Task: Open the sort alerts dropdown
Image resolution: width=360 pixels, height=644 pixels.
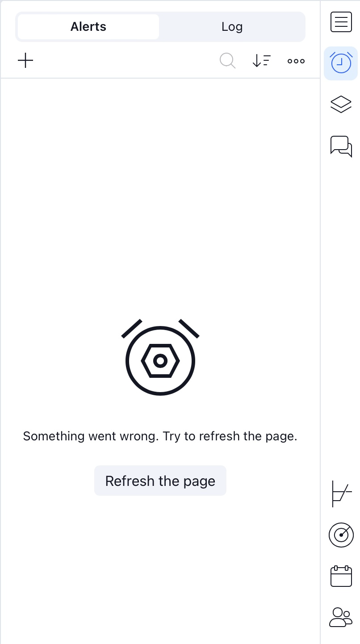Action: 262,61
